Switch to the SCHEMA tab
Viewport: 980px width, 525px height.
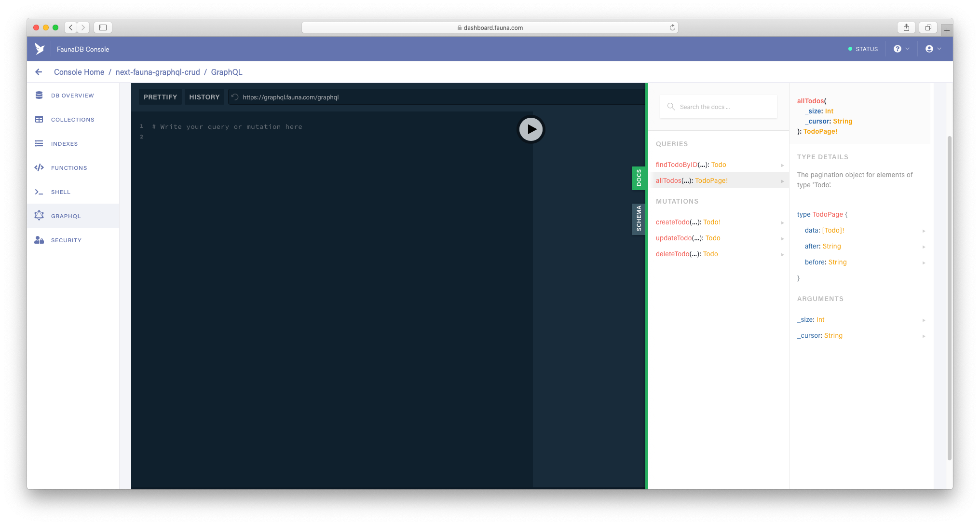[639, 220]
